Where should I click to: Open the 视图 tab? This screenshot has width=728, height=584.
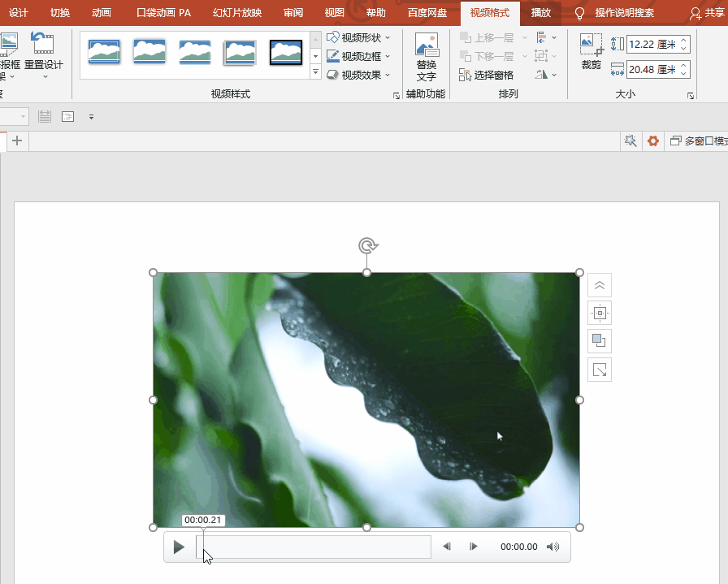click(334, 12)
